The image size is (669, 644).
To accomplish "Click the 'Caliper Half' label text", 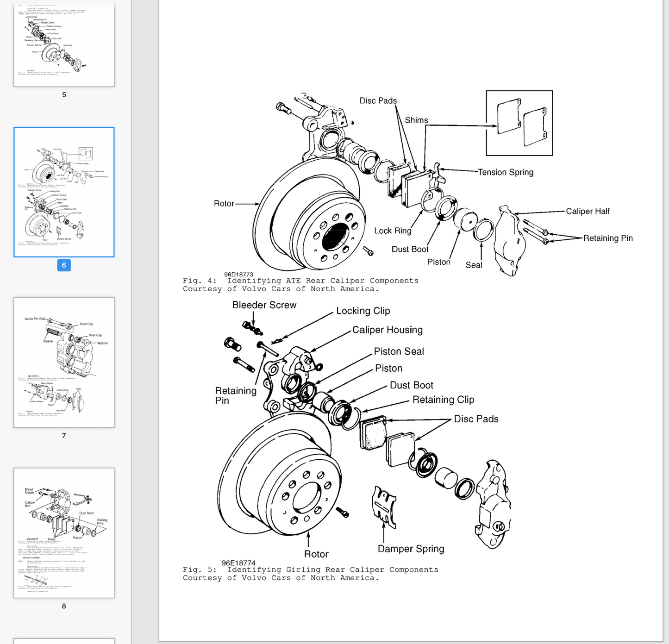I will (588, 212).
